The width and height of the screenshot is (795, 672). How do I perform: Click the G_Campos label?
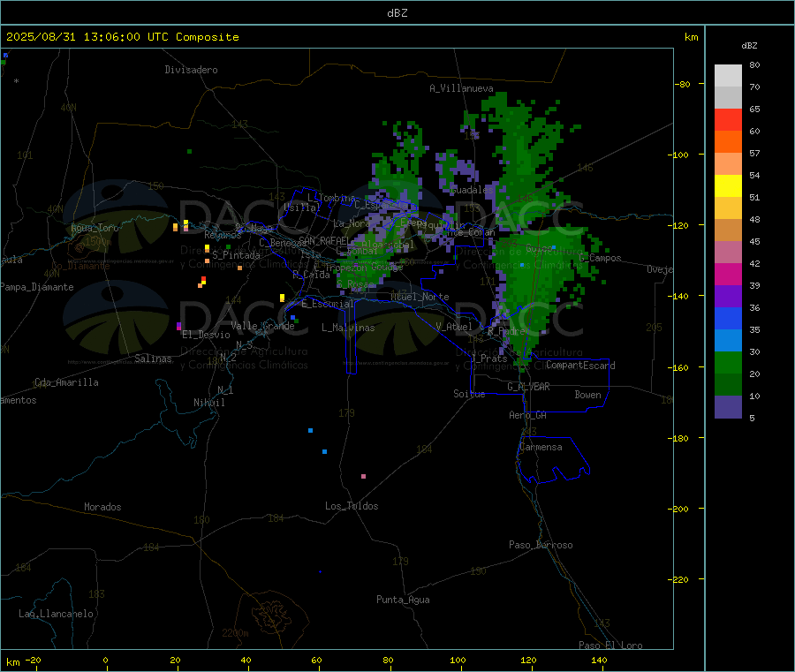point(601,258)
